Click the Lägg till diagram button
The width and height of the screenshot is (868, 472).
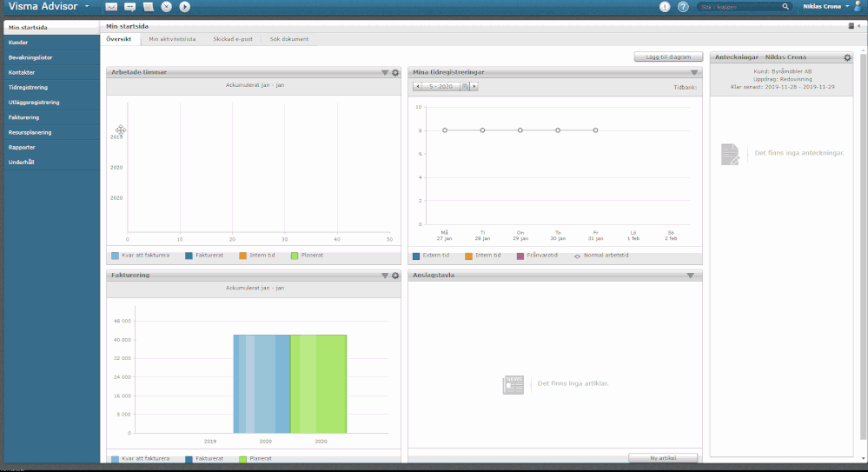coord(668,57)
